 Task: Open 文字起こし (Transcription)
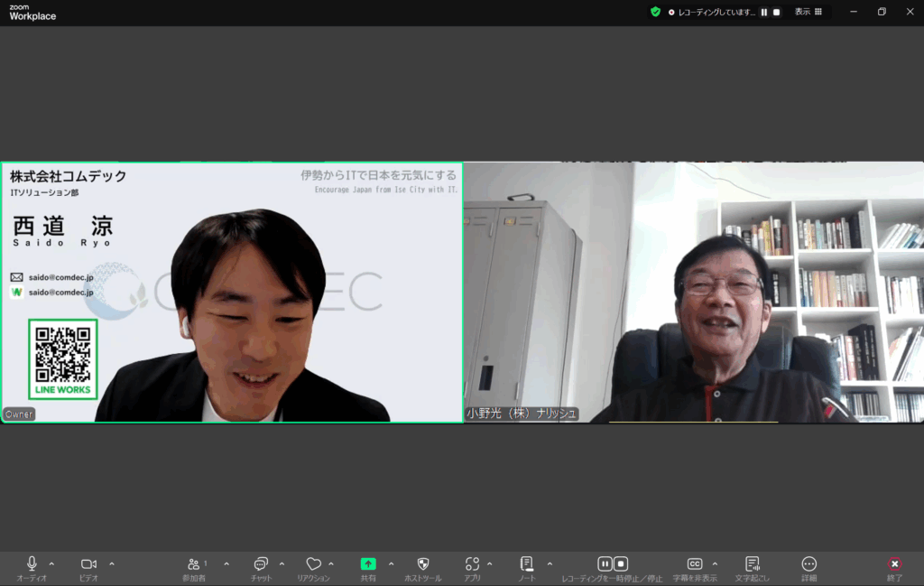(x=754, y=564)
